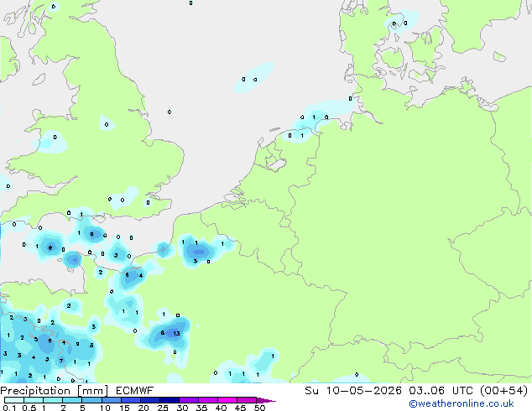Pick the palest legend swatch between 0.1 and 0.5
Image resolution: width=532 pixels, height=411 pixels.
(x=14, y=400)
